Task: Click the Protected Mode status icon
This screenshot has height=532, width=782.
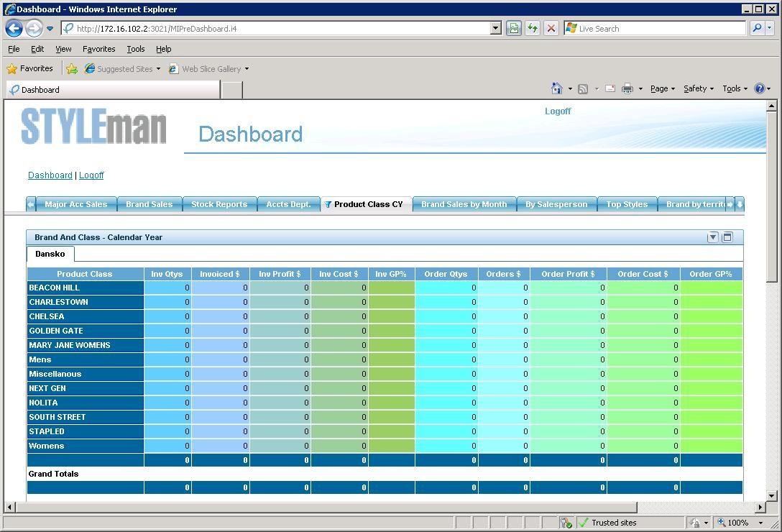Action: 566,523
